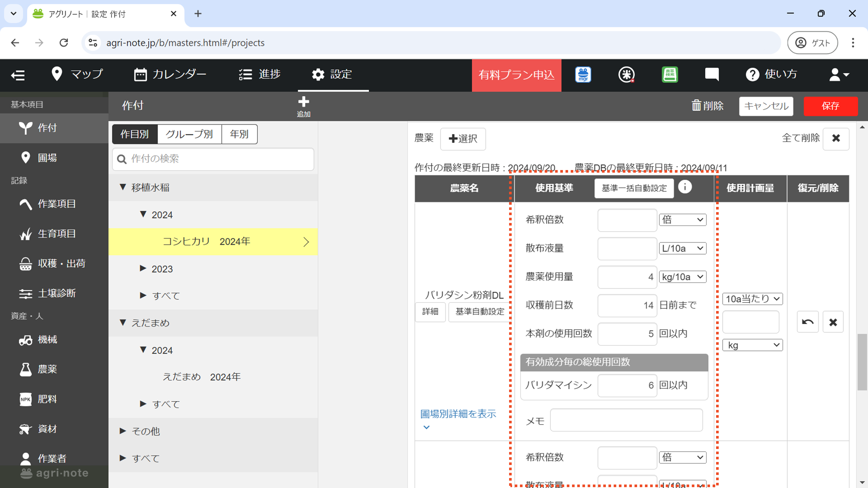Switch to 年別 view
The width and height of the screenshot is (868, 488).
[239, 134]
